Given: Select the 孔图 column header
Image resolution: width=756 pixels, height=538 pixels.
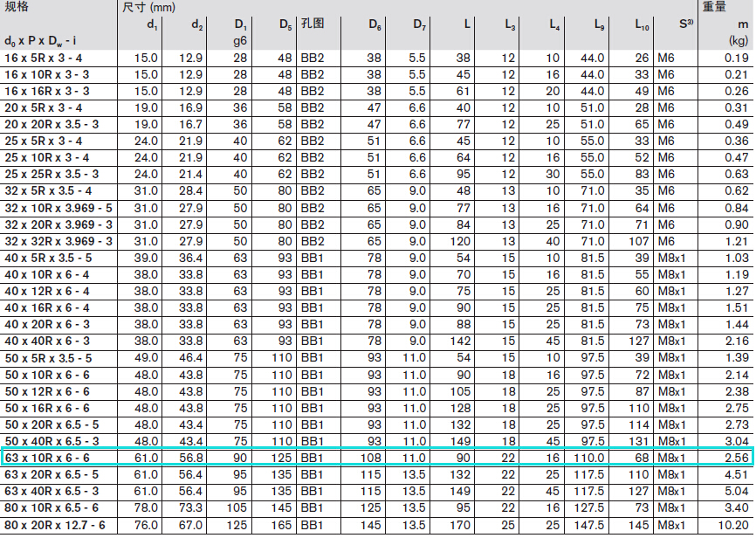Looking at the screenshot, I should (x=312, y=24).
